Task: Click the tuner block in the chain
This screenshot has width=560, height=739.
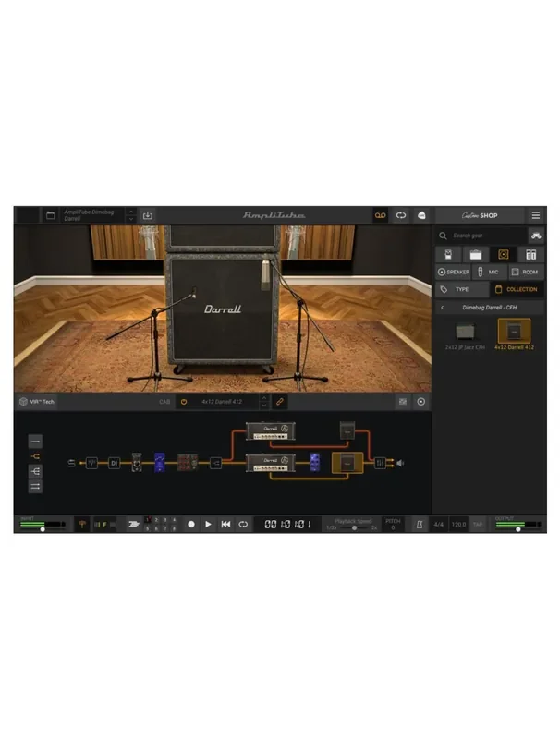Action: point(91,463)
